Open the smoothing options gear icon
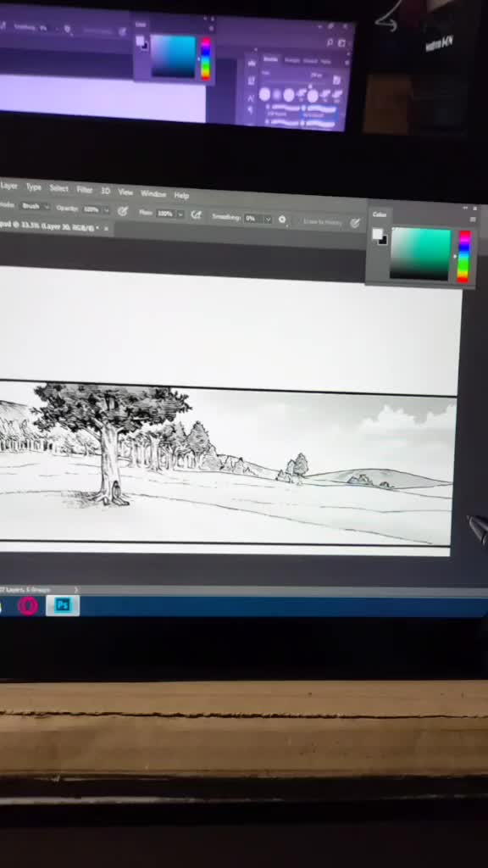The height and width of the screenshot is (868, 488). (282, 220)
